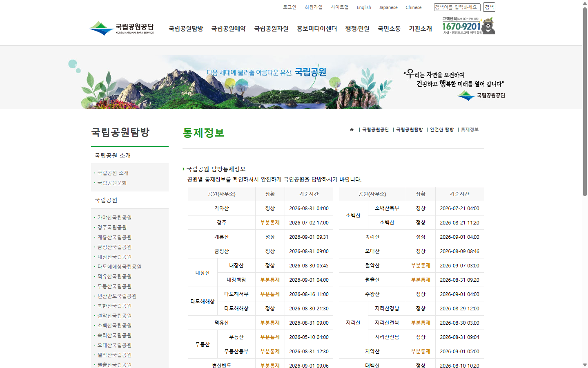Click the 부분통제 status for 덕유산
The width and height of the screenshot is (588, 368).
(270, 323)
